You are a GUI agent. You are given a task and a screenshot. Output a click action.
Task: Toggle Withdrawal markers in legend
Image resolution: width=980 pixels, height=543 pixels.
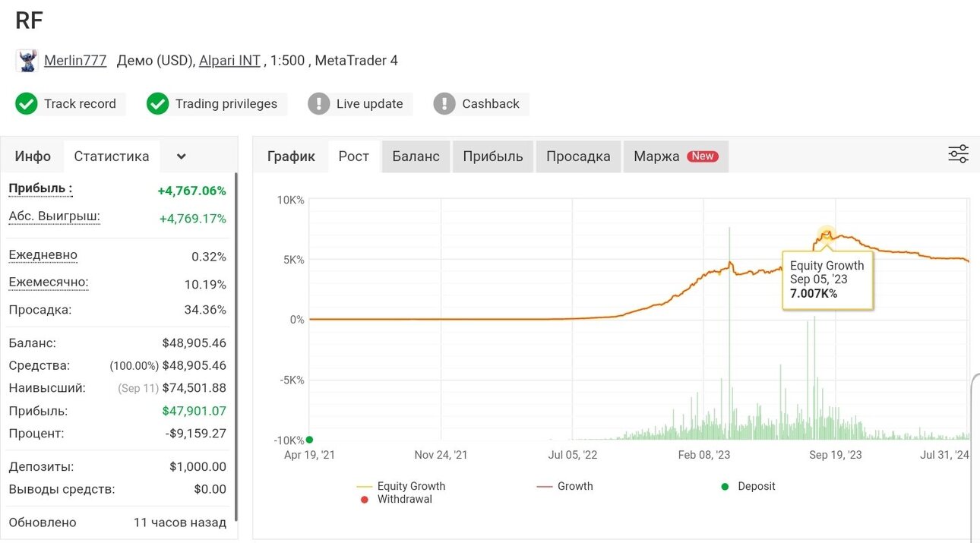[x=395, y=499]
